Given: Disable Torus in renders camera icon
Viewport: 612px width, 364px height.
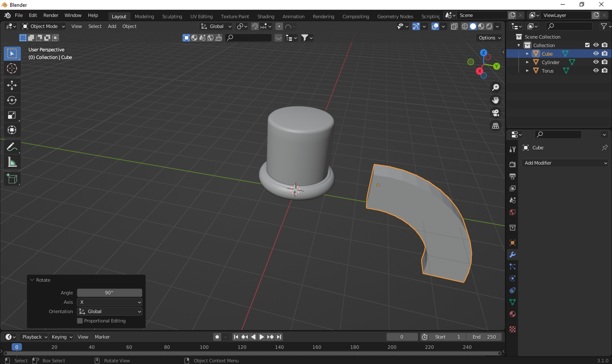Looking at the screenshot, I should point(605,71).
